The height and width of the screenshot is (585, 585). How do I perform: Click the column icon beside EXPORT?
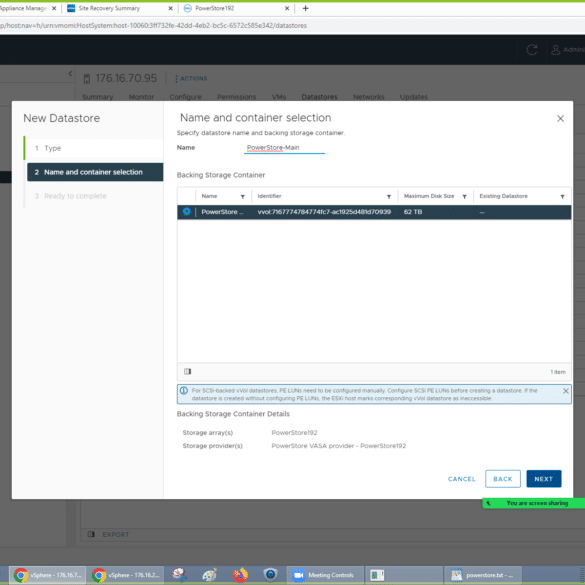(91, 534)
